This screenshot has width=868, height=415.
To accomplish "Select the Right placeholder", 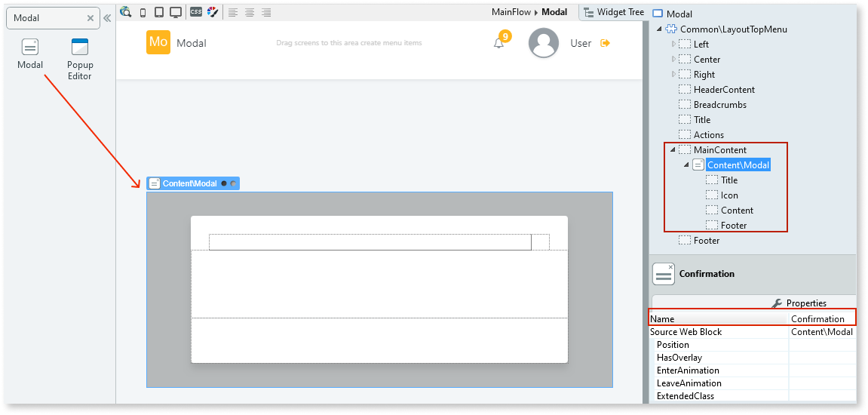I will click(x=704, y=74).
